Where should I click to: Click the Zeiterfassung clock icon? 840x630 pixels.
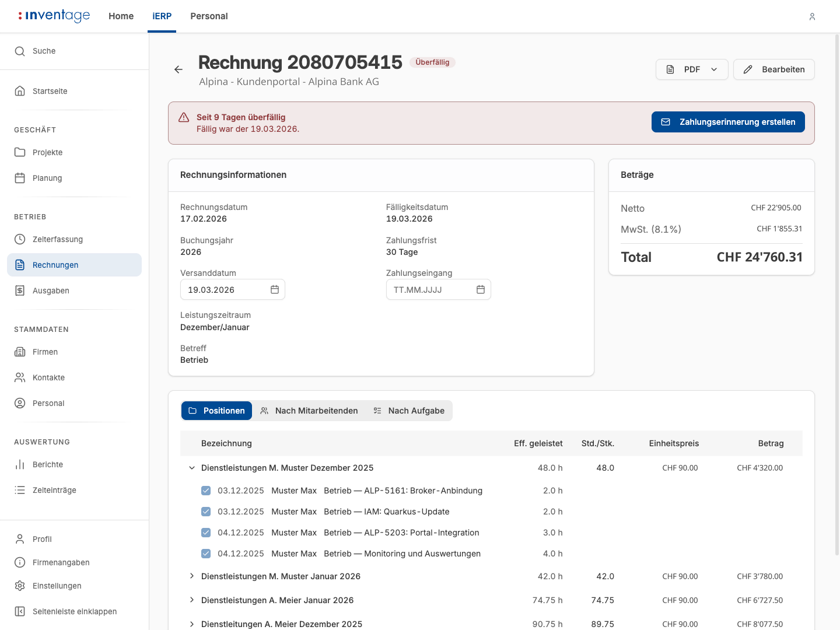pos(20,239)
